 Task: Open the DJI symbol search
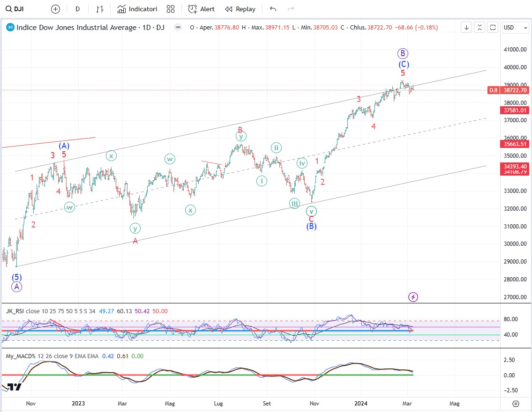15,9
